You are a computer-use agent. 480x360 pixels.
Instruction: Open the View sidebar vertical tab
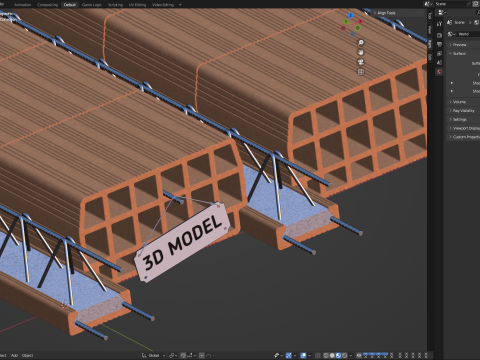430,29
